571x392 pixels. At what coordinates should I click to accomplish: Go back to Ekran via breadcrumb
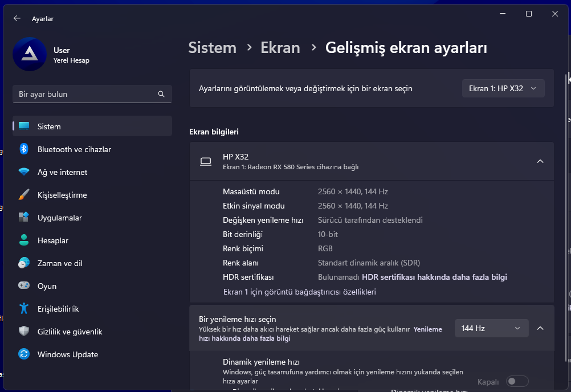[280, 48]
